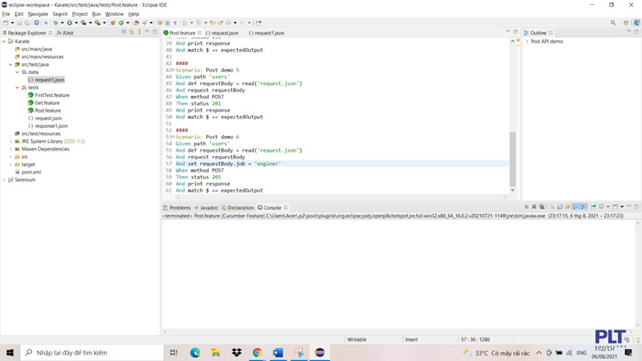Open the Search magnifier in the toolbar
642x361 pixels.
point(613,23)
